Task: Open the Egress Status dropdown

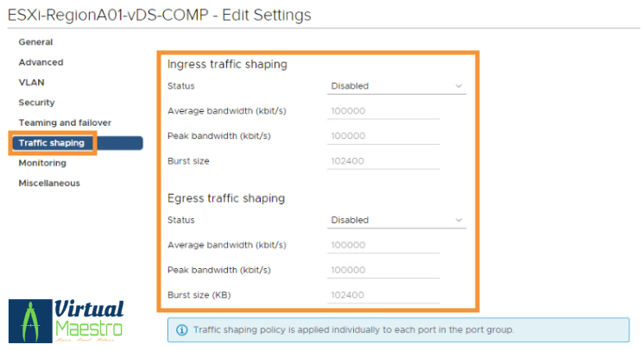Action: coord(395,221)
